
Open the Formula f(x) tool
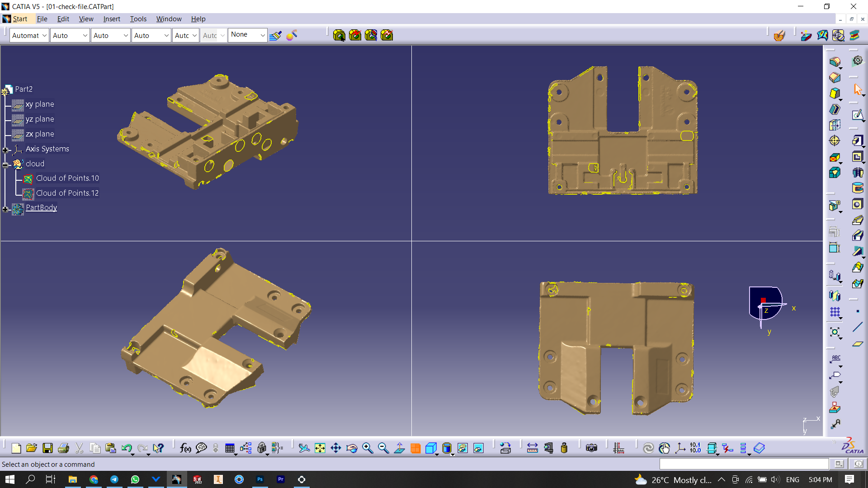(185, 448)
